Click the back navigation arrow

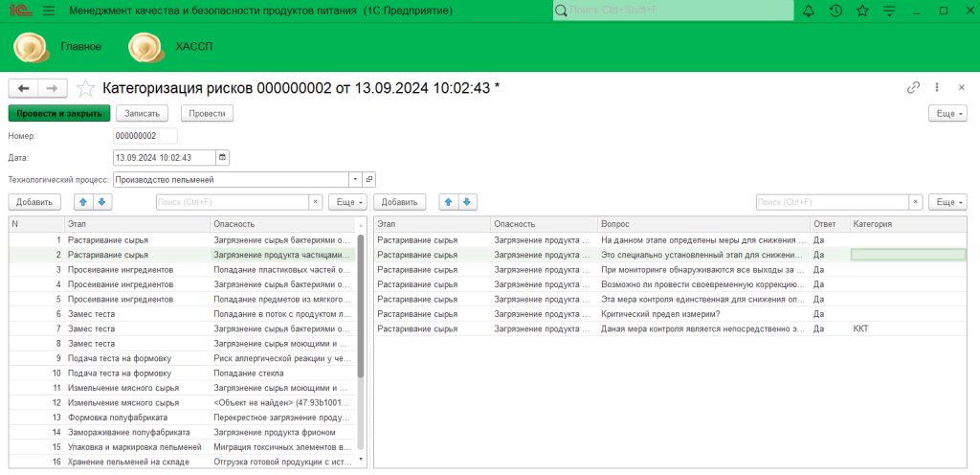[x=24, y=88]
